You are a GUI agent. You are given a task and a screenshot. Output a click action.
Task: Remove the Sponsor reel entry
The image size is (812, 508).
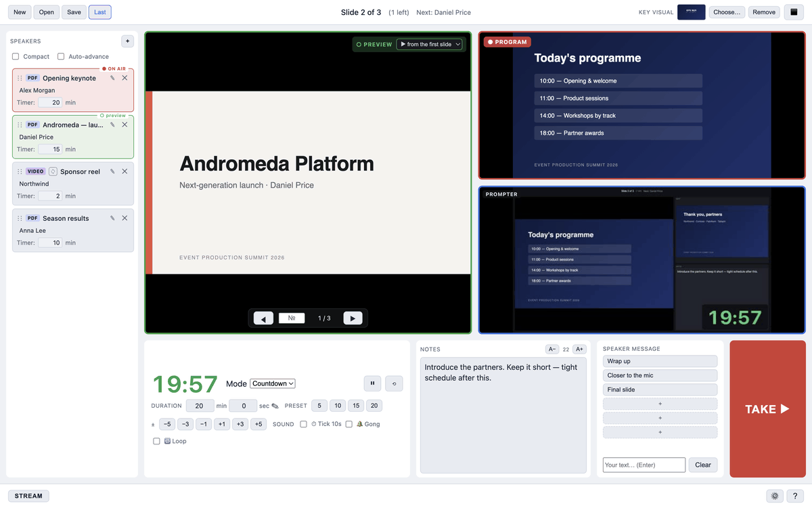coord(125,171)
